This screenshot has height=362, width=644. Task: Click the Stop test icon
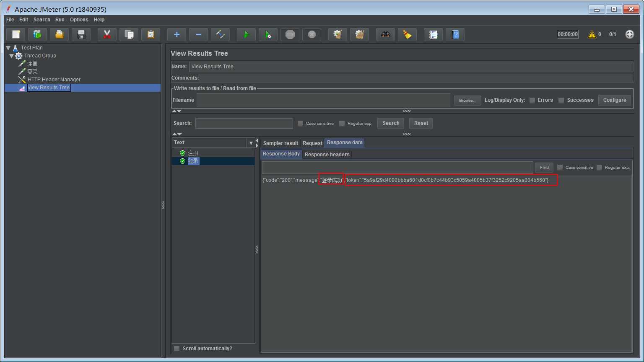point(290,34)
